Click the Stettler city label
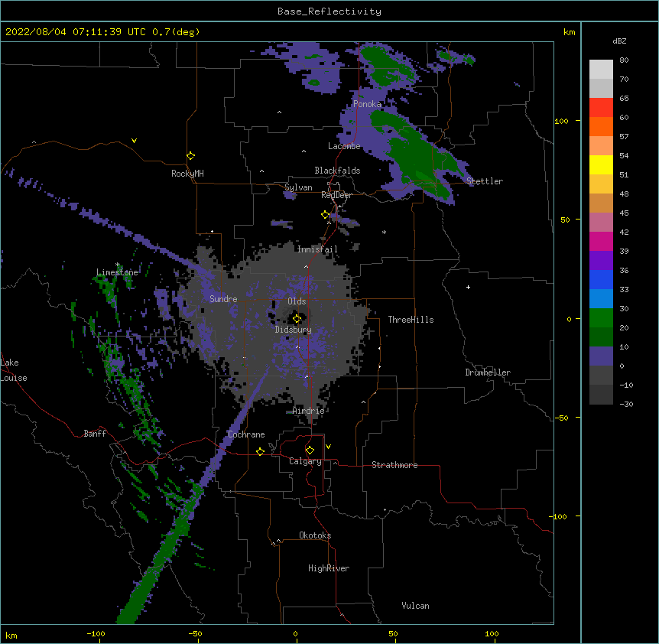 485,181
